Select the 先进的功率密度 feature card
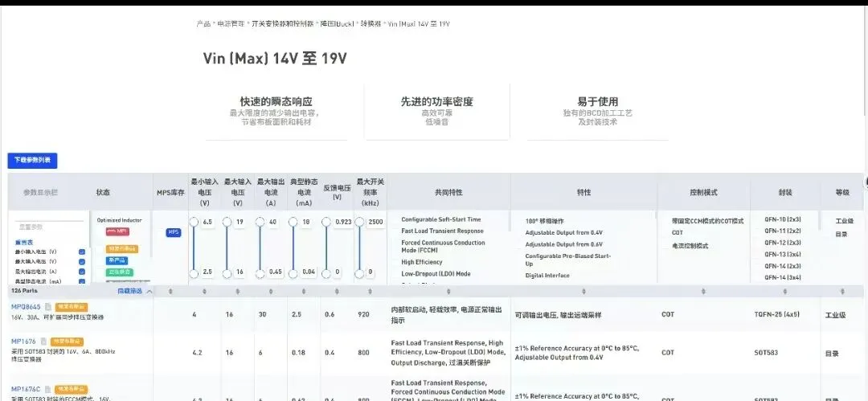The width and height of the screenshot is (868, 401). click(436, 111)
